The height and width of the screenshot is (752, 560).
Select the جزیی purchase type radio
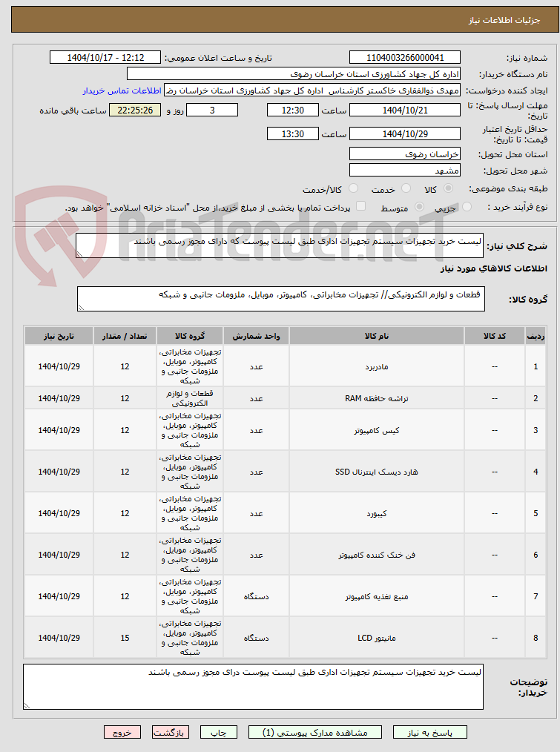467,207
